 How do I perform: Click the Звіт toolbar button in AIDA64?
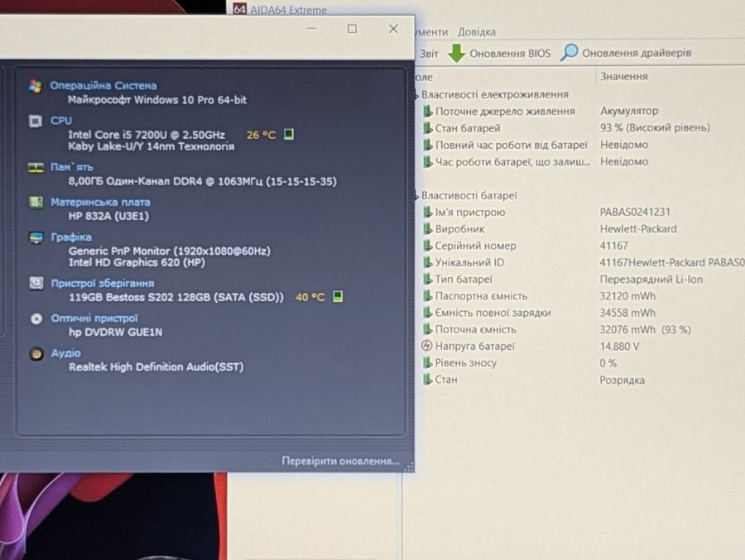(x=429, y=54)
